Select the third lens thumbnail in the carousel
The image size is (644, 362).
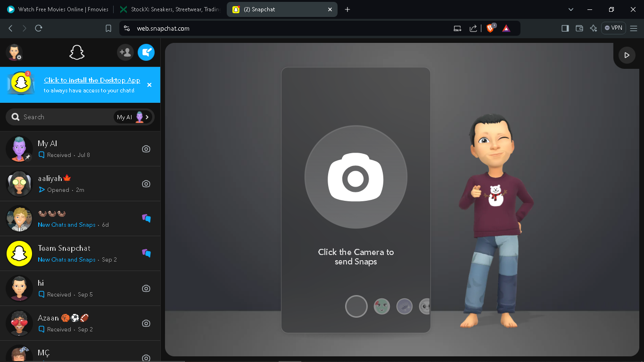click(405, 306)
